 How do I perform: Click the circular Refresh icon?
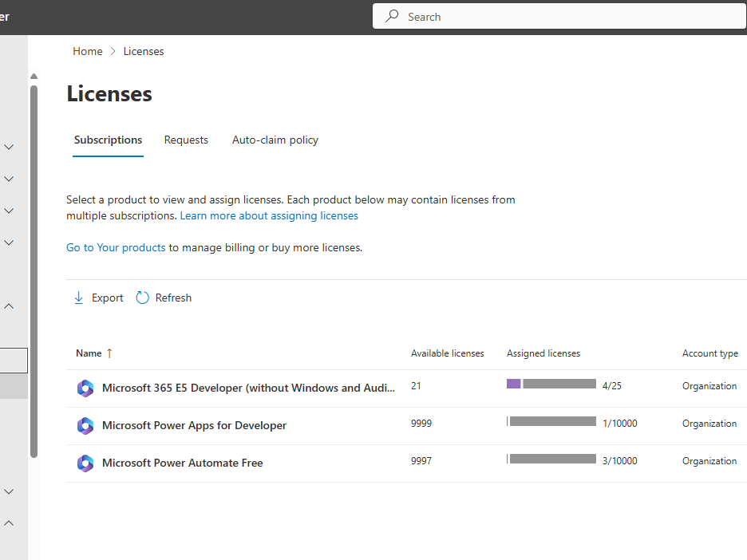tap(143, 298)
